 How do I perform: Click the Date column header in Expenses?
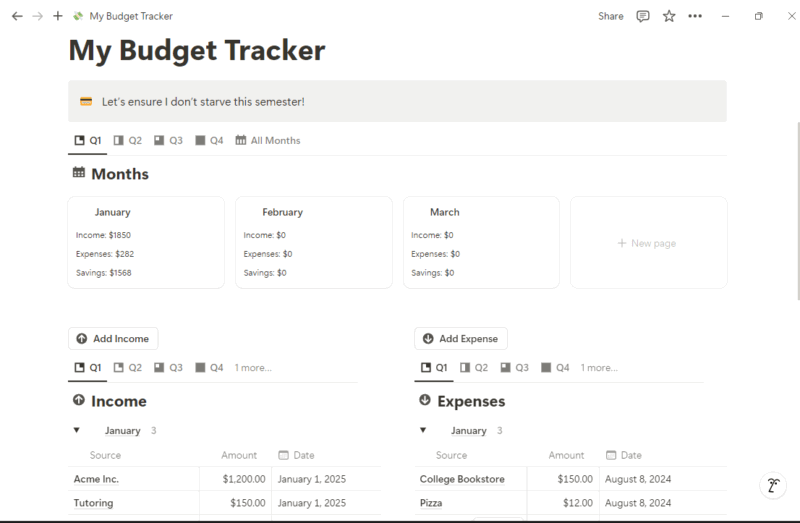tap(623, 455)
